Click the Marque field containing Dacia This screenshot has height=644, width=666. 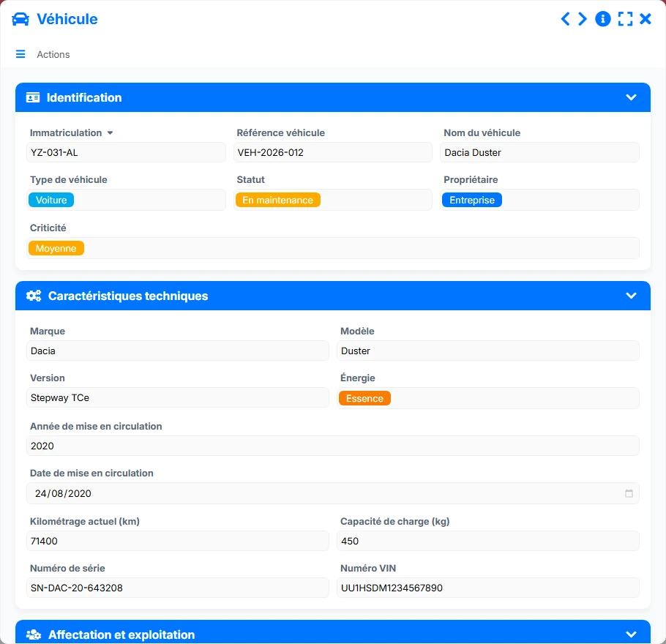tap(178, 351)
